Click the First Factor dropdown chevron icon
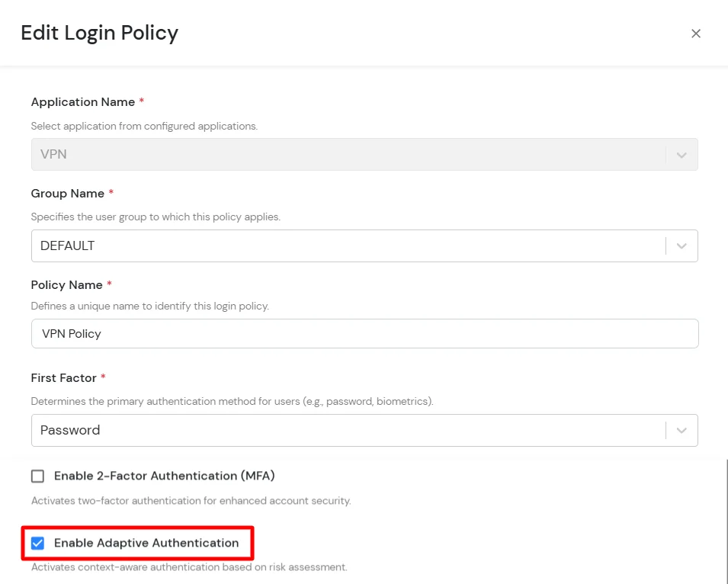This screenshot has height=584, width=728. pos(681,430)
